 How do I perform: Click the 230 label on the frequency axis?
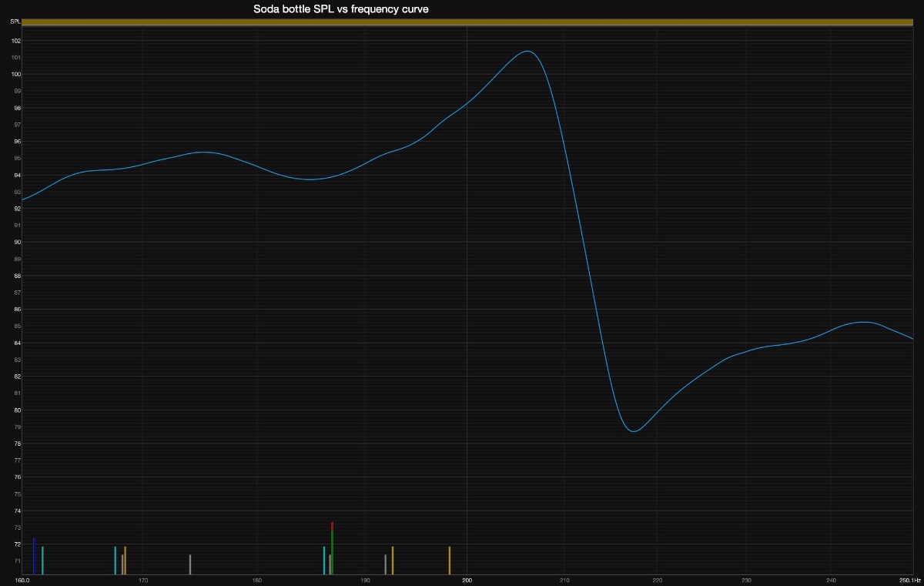(745, 580)
